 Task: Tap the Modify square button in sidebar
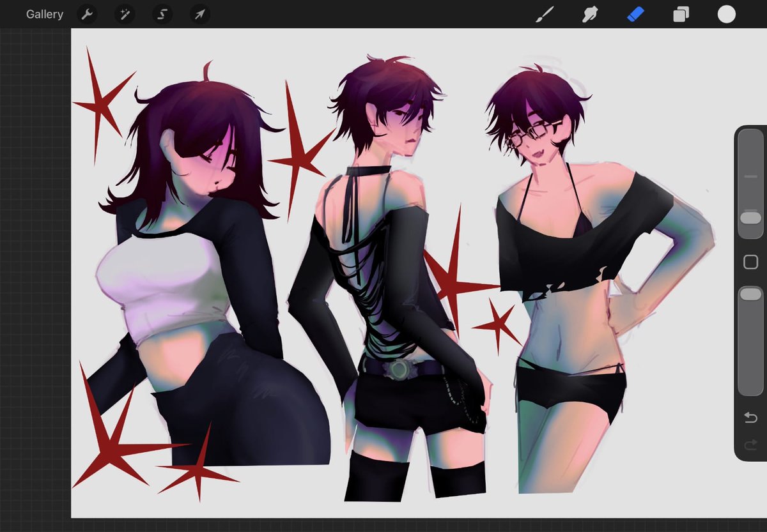click(750, 262)
